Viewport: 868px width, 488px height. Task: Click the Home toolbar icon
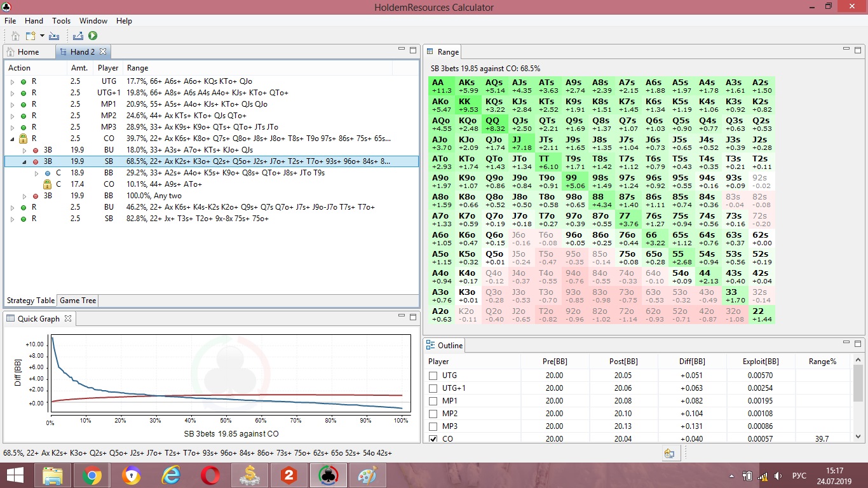click(x=16, y=36)
